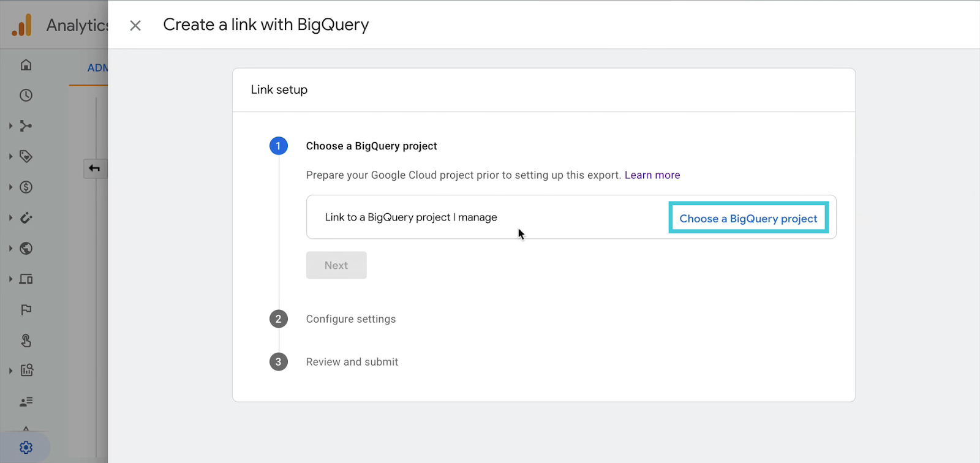This screenshot has width=980, height=463.
Task: Click the Prepare your Google Cloud project text
Action: point(464,175)
